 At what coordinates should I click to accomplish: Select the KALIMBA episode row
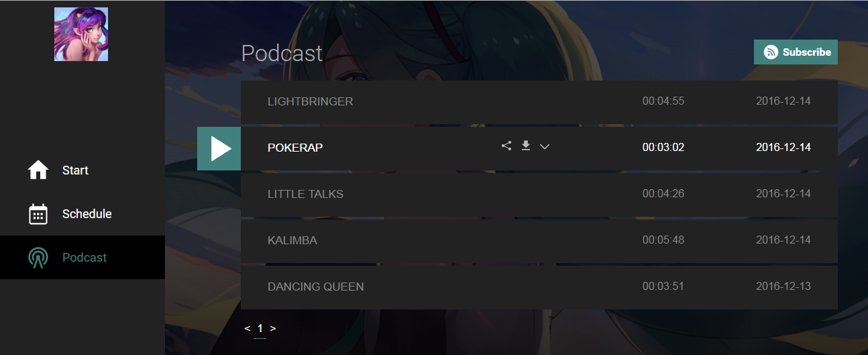coord(539,241)
